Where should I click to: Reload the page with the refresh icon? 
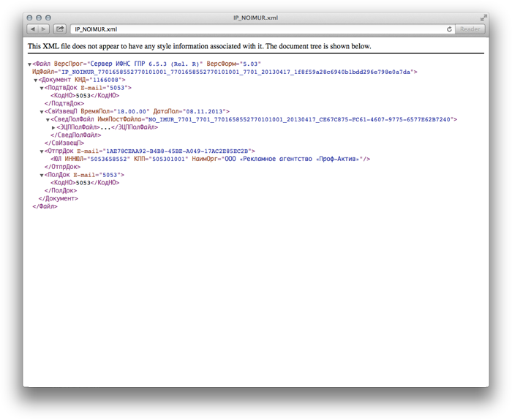tap(449, 29)
